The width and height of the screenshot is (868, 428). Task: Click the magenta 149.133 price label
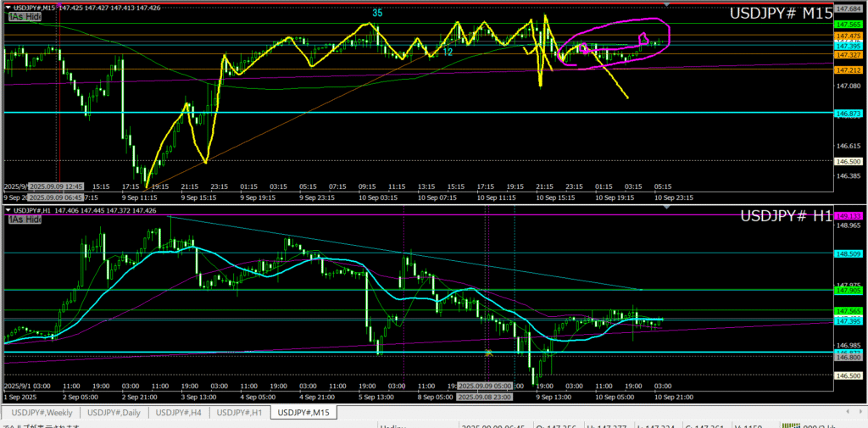[848, 216]
